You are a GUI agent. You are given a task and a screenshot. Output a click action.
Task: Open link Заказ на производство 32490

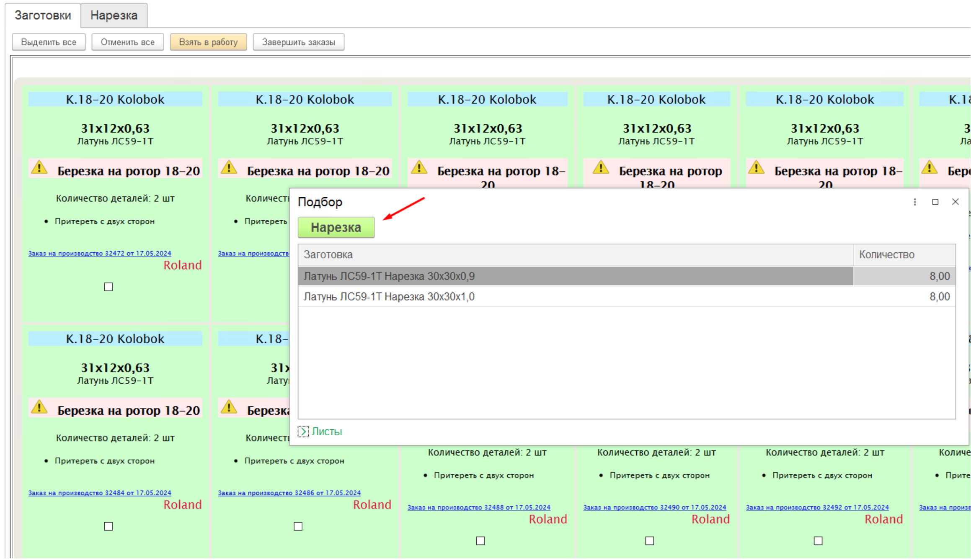tap(654, 507)
